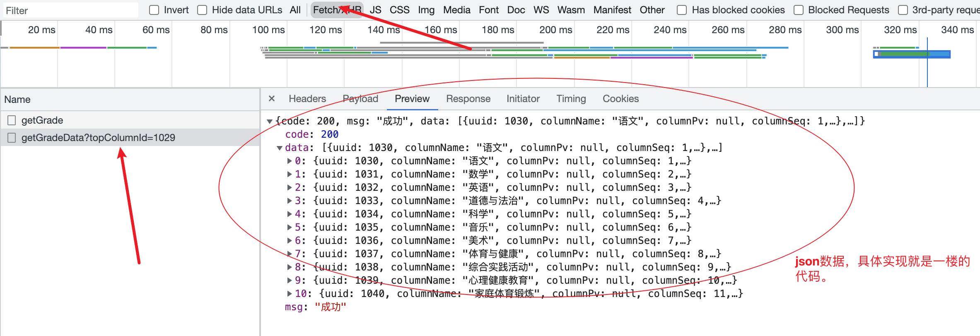Show All request types
The image size is (980, 336).
295,10
